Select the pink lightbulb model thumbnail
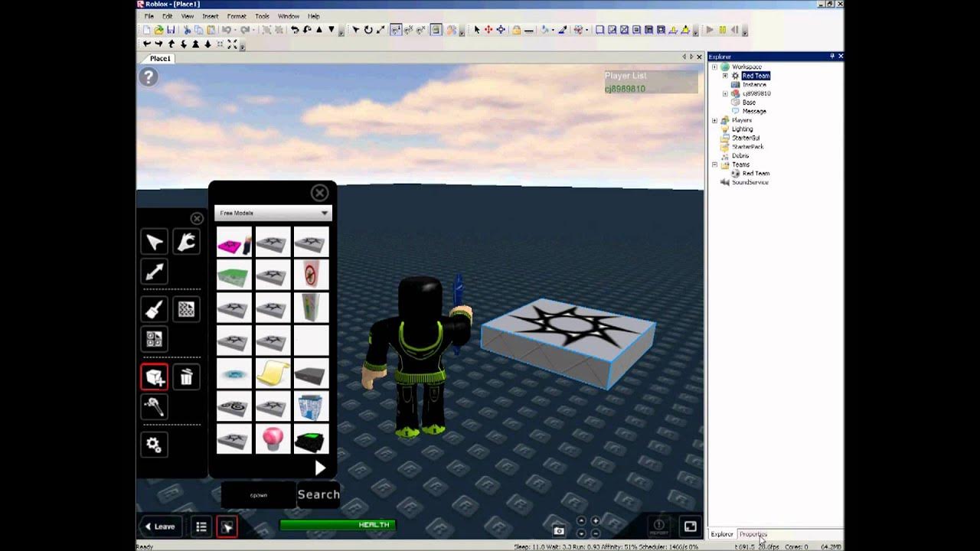Viewport: 980px width, 551px height. coord(273,439)
